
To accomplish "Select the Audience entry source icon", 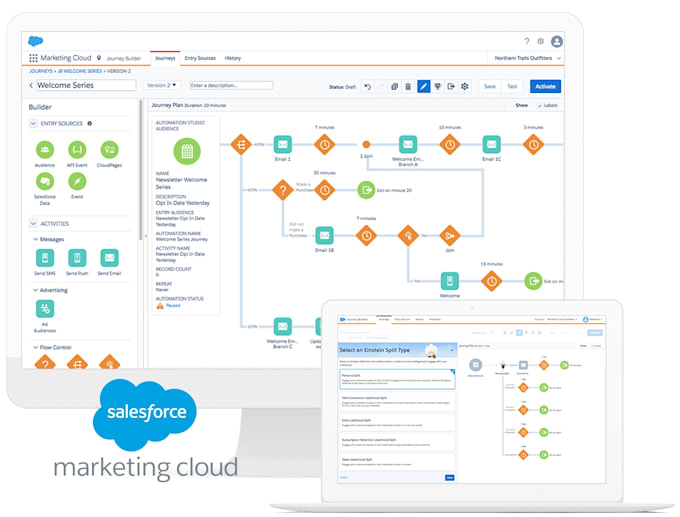I will (x=45, y=150).
